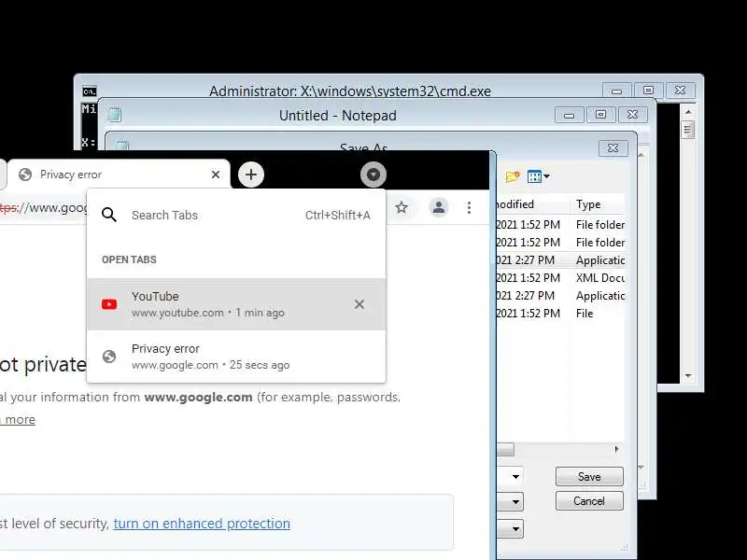Viewport: 747px width, 560px height.
Task: Click horizontal scrollbar thumb in file list
Action: (x=505, y=450)
